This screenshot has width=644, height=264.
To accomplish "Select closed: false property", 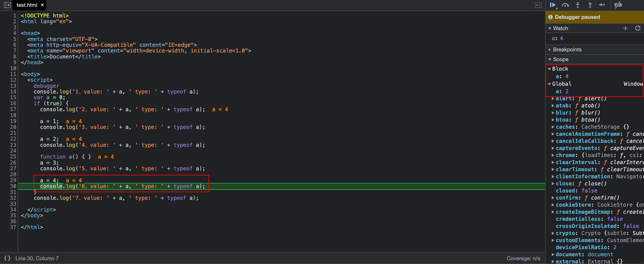I will coord(576,190).
